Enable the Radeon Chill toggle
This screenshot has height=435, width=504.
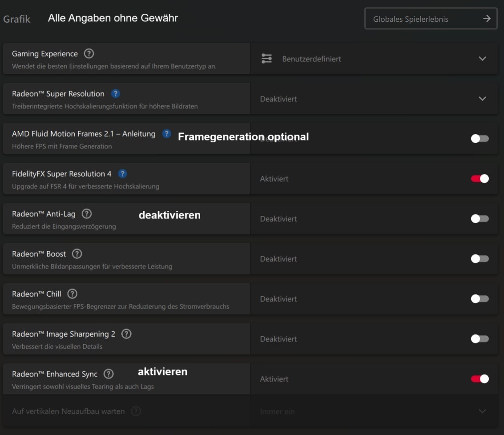point(480,299)
